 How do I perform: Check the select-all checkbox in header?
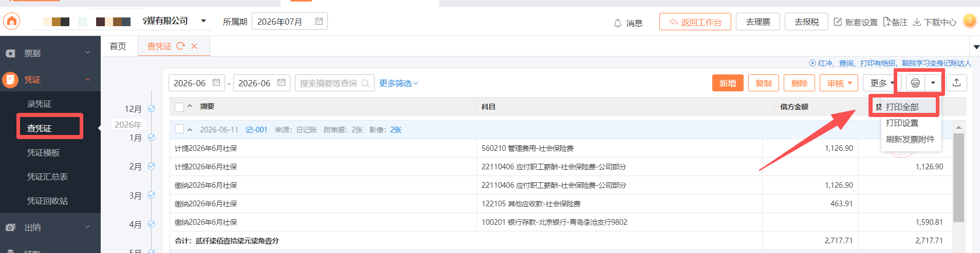point(179,107)
